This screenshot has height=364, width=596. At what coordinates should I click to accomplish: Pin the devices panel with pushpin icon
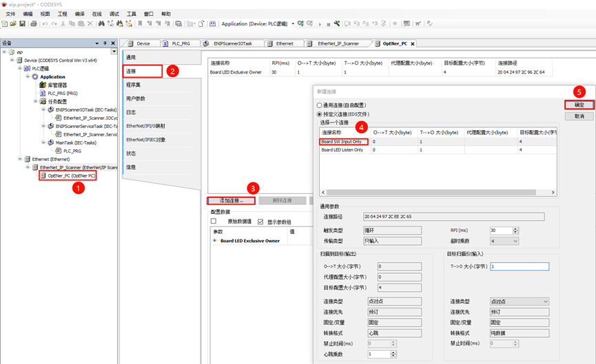[105, 43]
